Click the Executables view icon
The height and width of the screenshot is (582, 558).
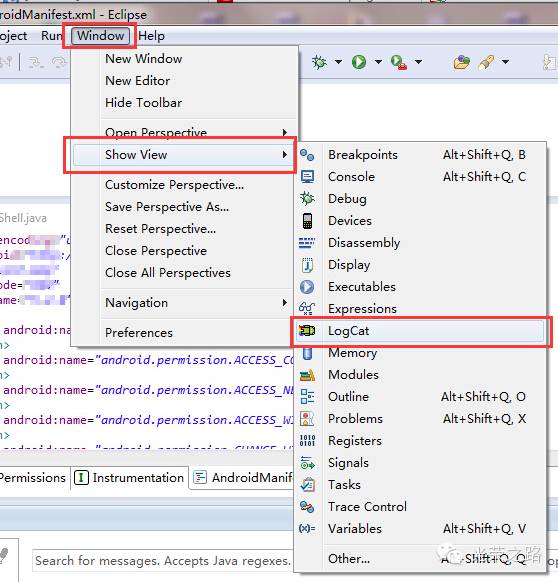point(307,287)
